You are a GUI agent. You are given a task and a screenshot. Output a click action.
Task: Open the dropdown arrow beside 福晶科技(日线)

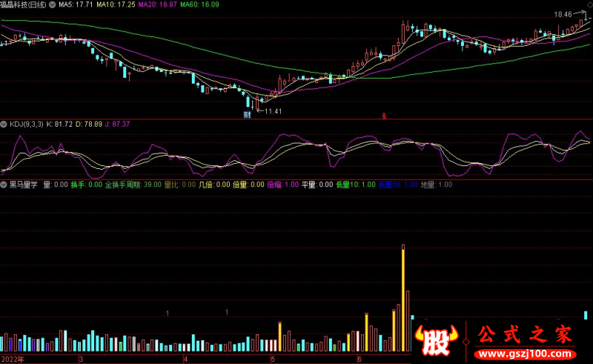(x=52, y=5)
